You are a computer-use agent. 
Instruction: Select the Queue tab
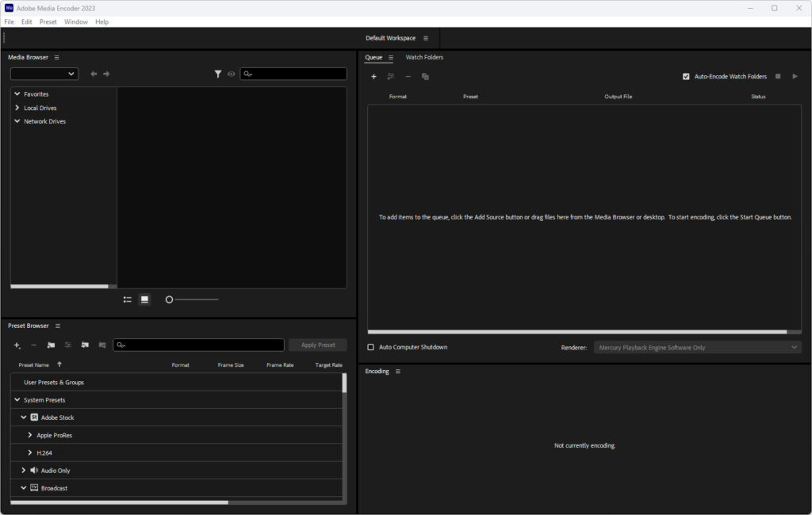point(373,58)
